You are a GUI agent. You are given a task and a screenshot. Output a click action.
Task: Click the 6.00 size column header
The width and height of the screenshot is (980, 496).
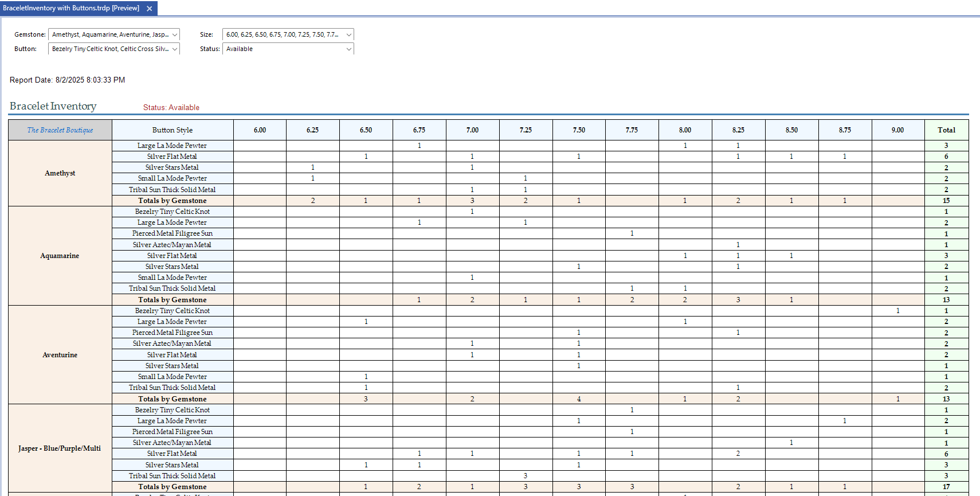pyautogui.click(x=260, y=130)
